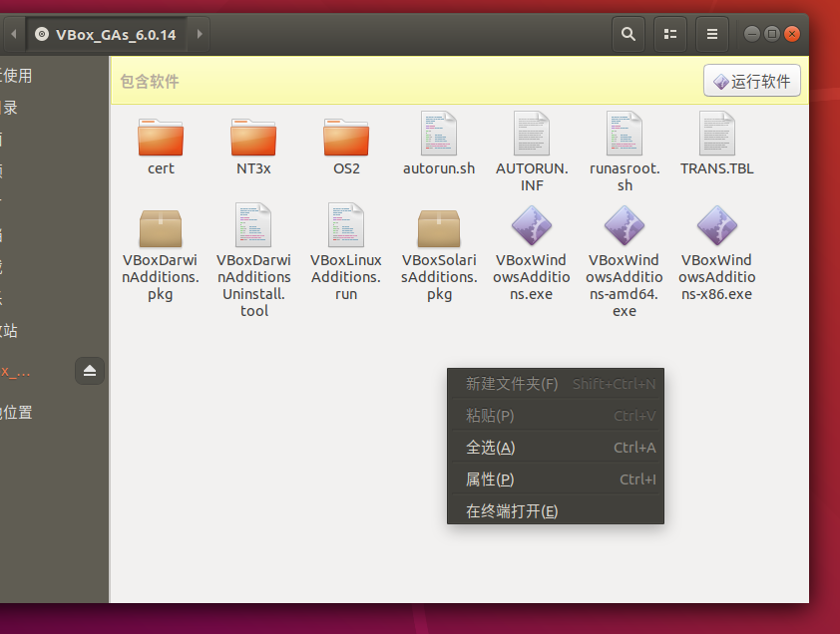Select the autorun.sh script file
The height and width of the screenshot is (634, 840).
(x=439, y=134)
